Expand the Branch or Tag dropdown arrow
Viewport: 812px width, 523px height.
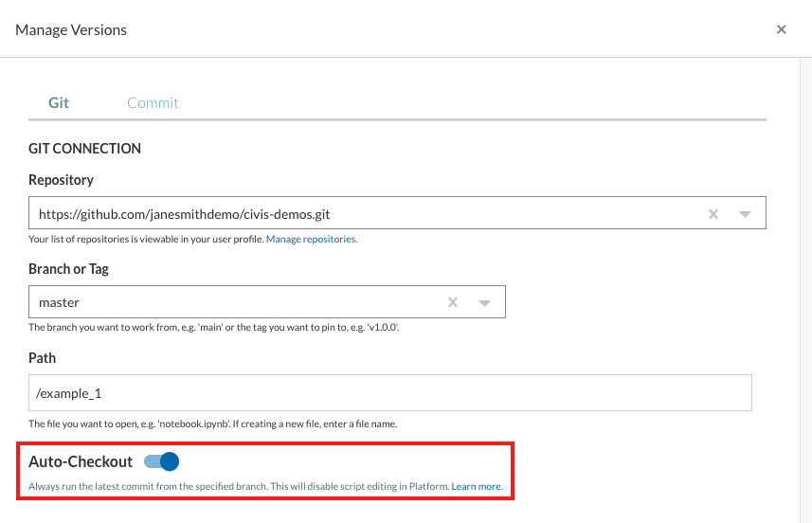[x=484, y=303]
